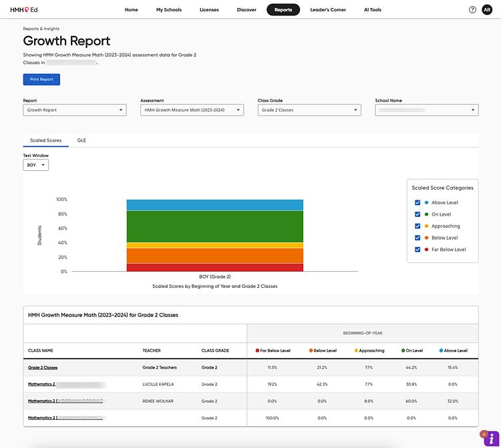The height and width of the screenshot is (448, 501).
Task: Open Licenses in top navigation
Action: coord(209,10)
